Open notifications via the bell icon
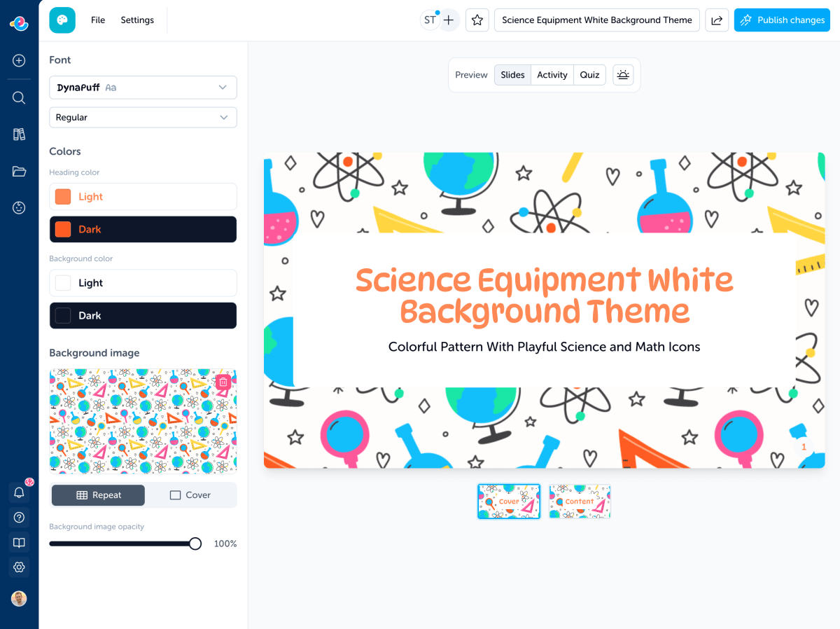The height and width of the screenshot is (629, 840). click(19, 492)
